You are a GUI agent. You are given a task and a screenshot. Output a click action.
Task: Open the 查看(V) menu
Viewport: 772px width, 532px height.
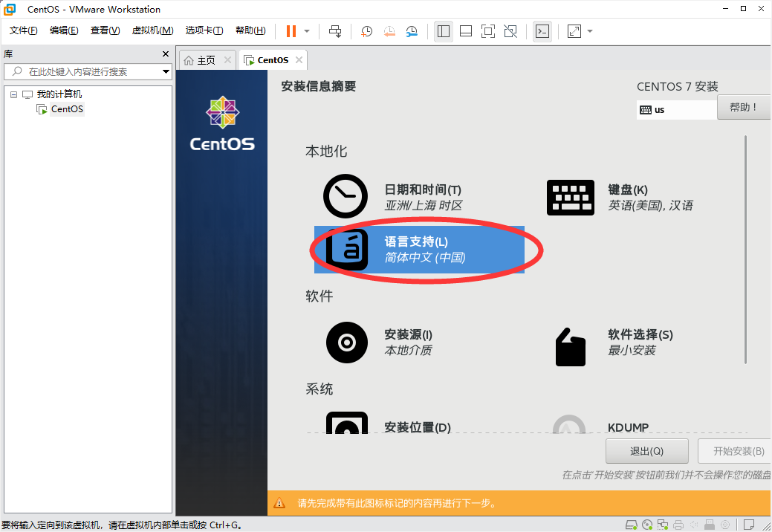pos(105,30)
